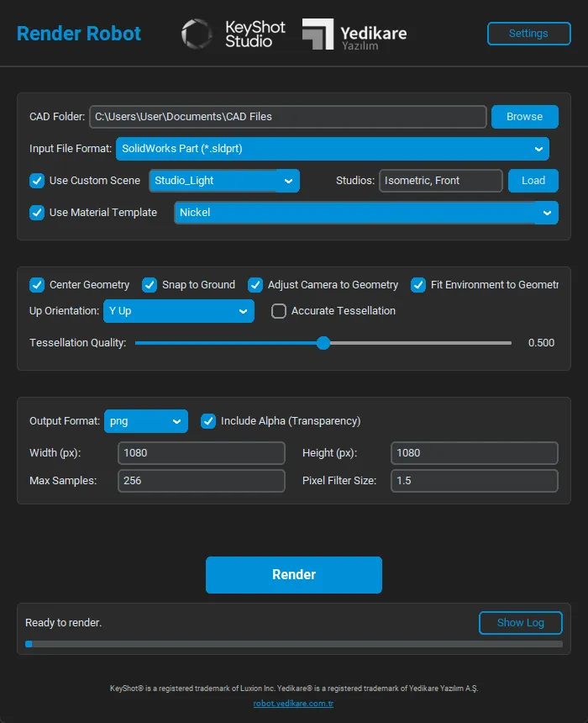Screen dimensions: 588x723
Task: Toggle Fit Environment to Geometry checkbox
Action: (x=418, y=285)
